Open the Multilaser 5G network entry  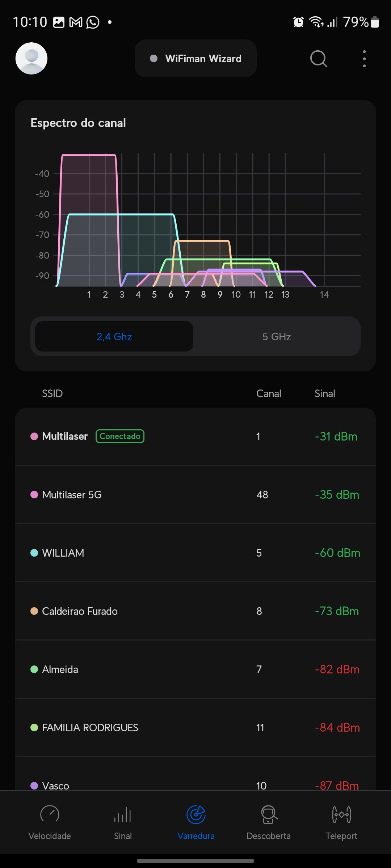[x=195, y=494]
